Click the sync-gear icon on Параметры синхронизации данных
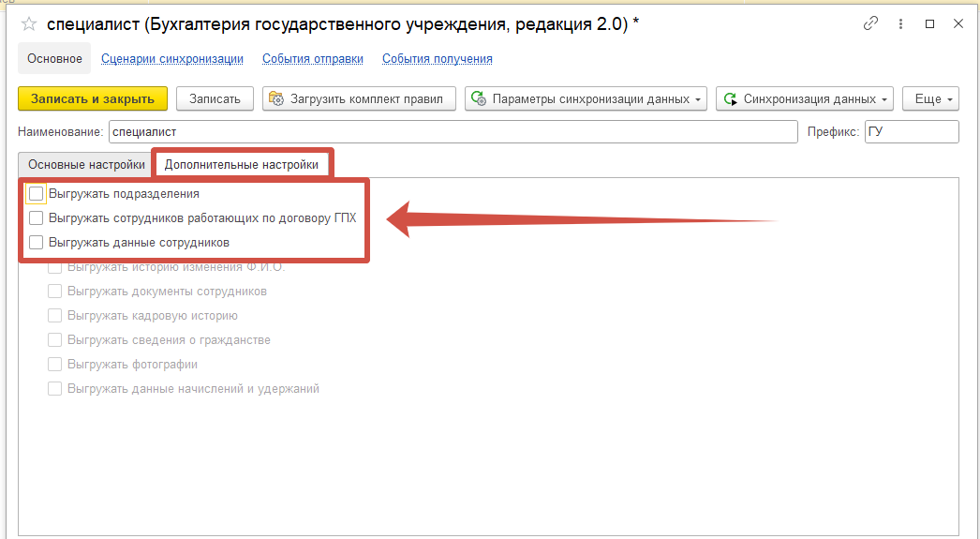This screenshot has width=980, height=539. tap(479, 98)
